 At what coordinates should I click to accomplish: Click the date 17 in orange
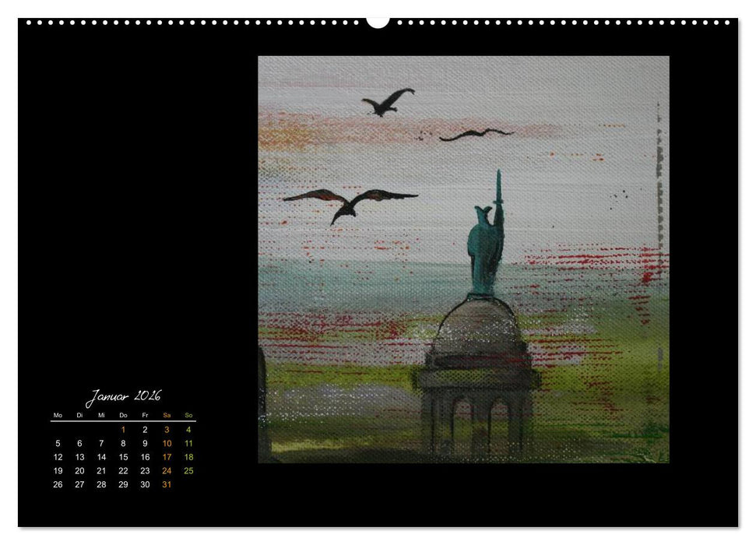[x=166, y=456]
